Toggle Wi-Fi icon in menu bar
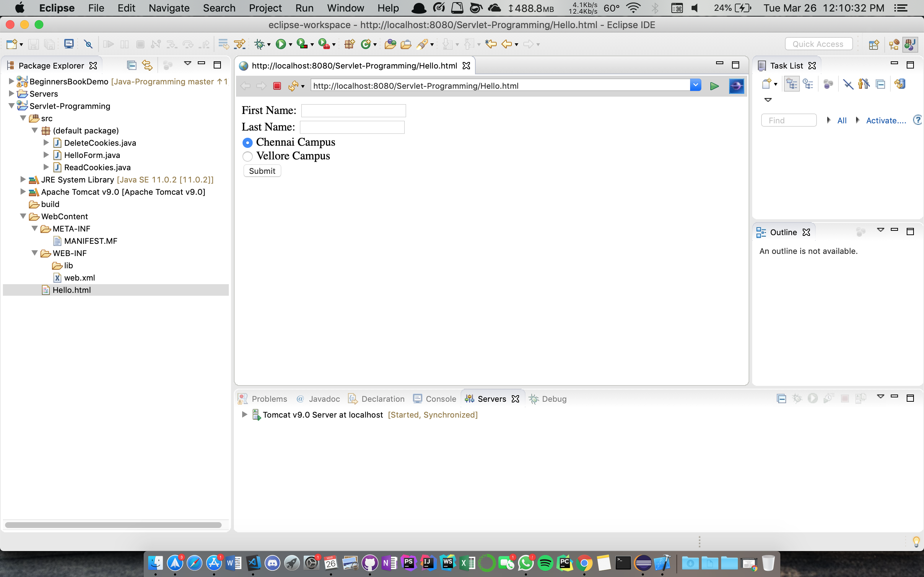This screenshot has height=577, width=924. click(633, 8)
